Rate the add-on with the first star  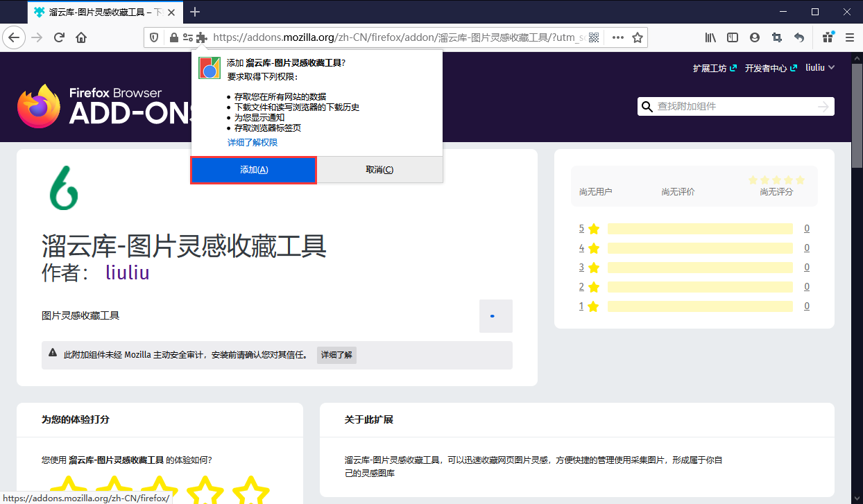click(68, 489)
